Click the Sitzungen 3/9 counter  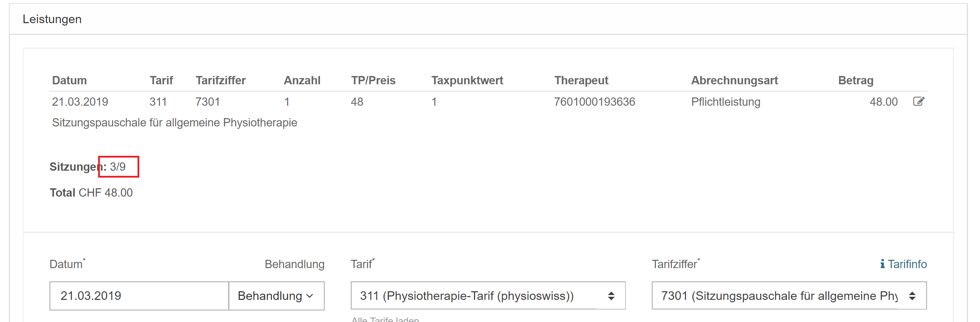click(x=87, y=167)
